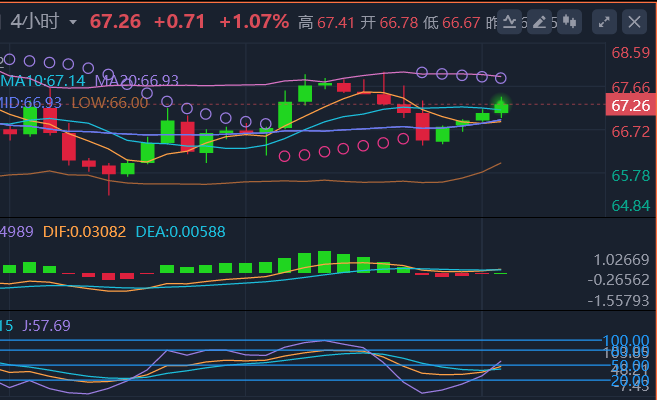Image resolution: width=657 pixels, height=400 pixels.
Task: Click the MA10:67.14 indicator label
Action: pos(45,79)
